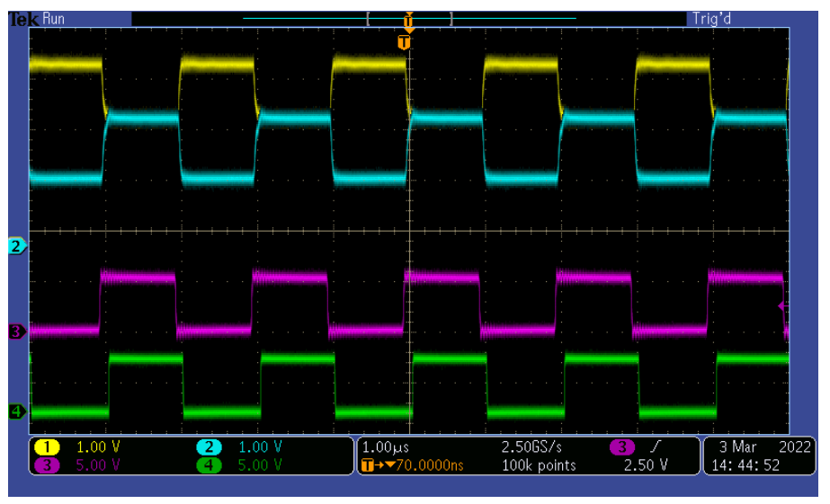Click the trigger level arrow on right edge
Viewport: 830px width, 504px height.
(x=783, y=306)
